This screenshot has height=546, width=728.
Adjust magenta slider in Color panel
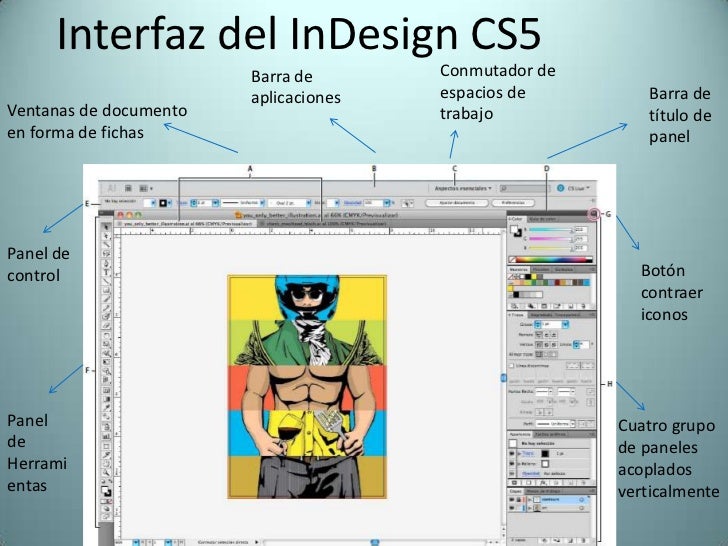click(x=551, y=239)
